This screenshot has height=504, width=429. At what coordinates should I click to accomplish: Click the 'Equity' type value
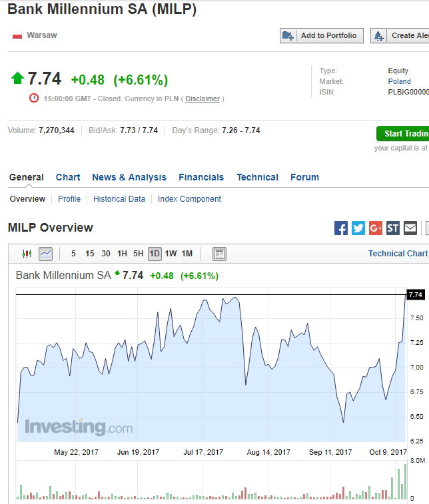click(398, 71)
